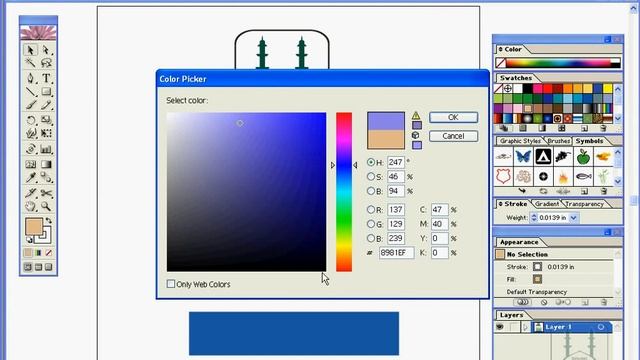Select the Direct Selection (white arrow) tool
The width and height of the screenshot is (640, 360).
pos(46,50)
